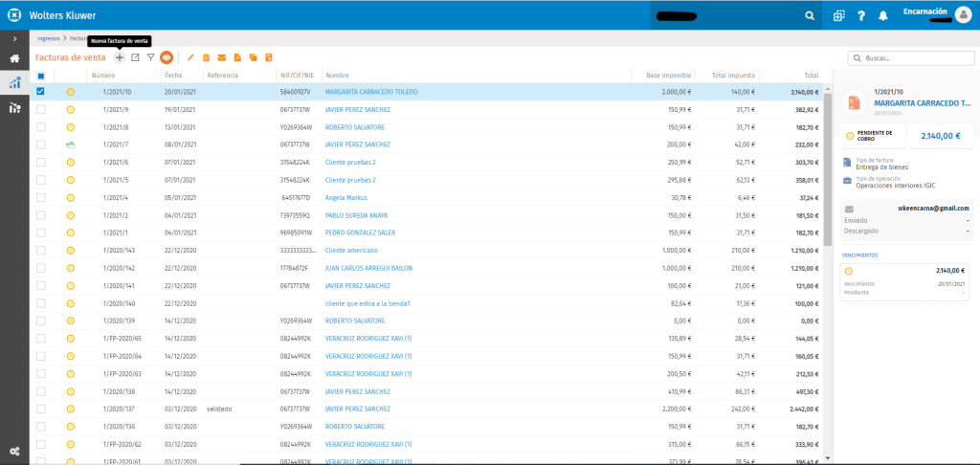Open the notifications bell
The image size is (980, 465).
(882, 16)
